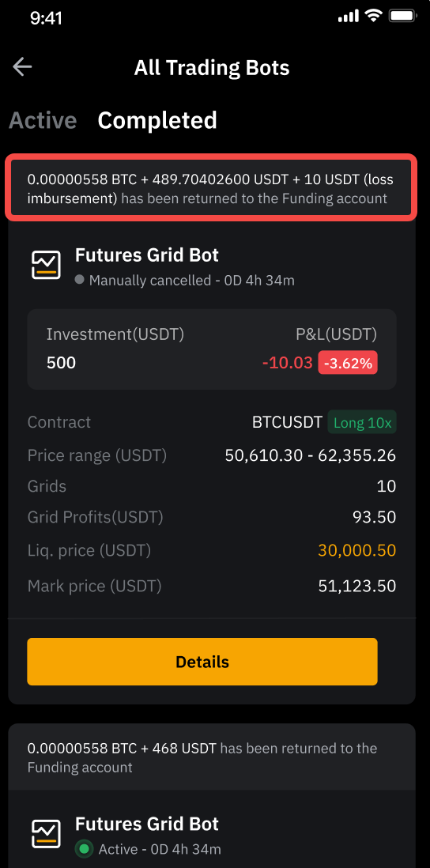The image size is (430, 868).
Task: Tap the Wi-Fi status icon
Action: pos(375,17)
